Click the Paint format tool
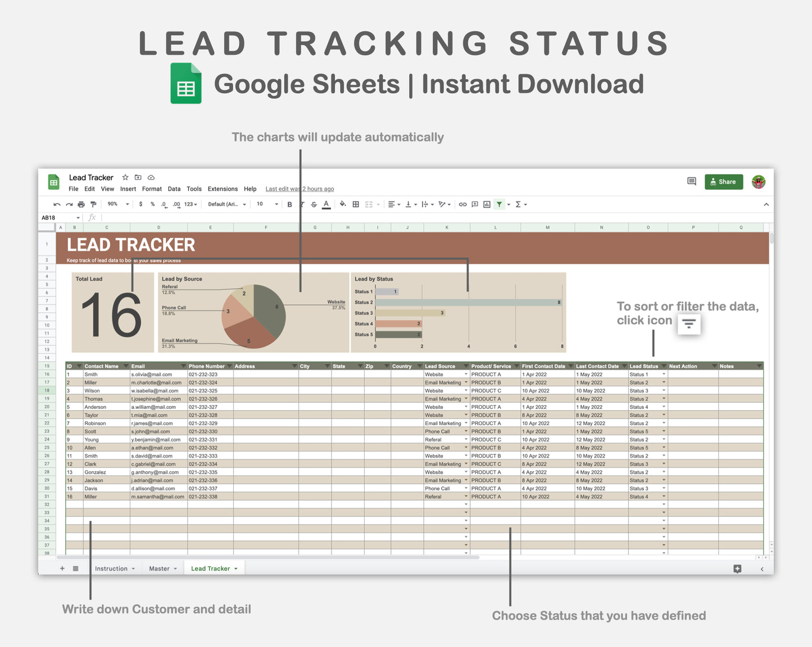This screenshot has width=812, height=647. click(x=93, y=204)
